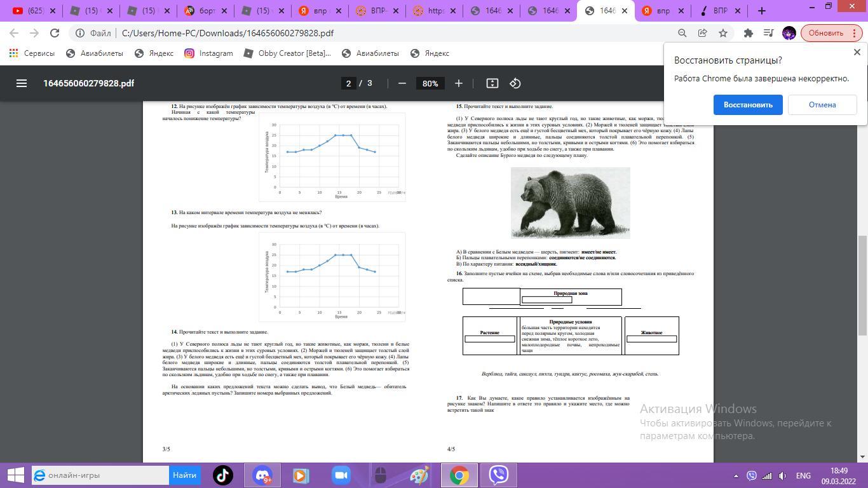Click the PDF vertical scrollbar thumb
The image size is (868, 488).
[x=862, y=285]
